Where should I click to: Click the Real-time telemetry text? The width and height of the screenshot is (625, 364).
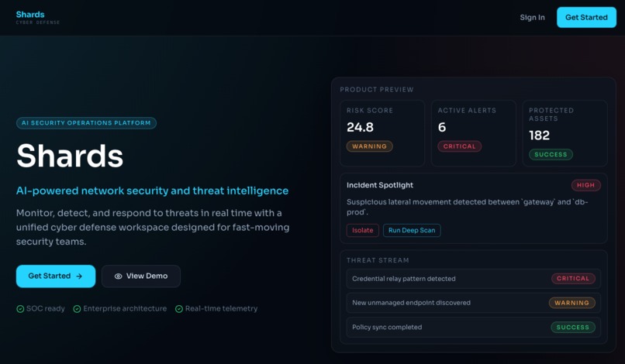[x=221, y=309]
